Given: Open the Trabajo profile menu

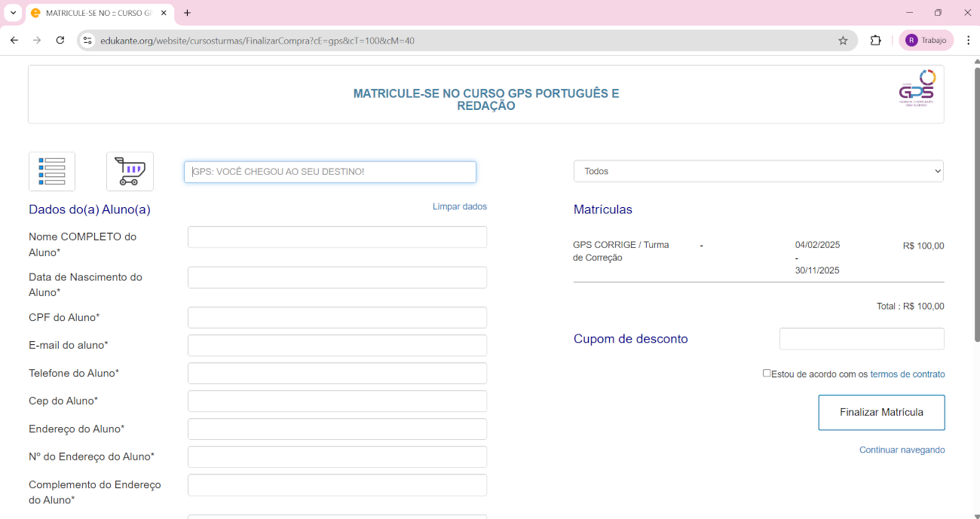Looking at the screenshot, I should coord(926,41).
